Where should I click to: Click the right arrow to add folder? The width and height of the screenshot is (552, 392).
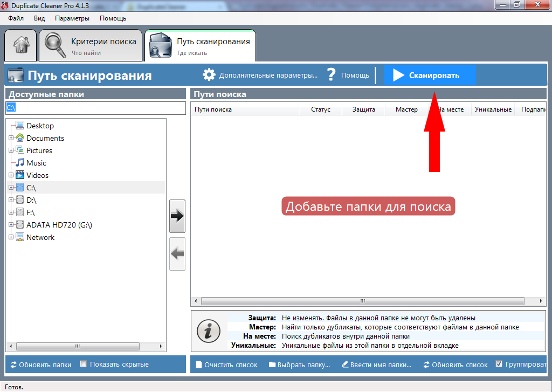177,216
